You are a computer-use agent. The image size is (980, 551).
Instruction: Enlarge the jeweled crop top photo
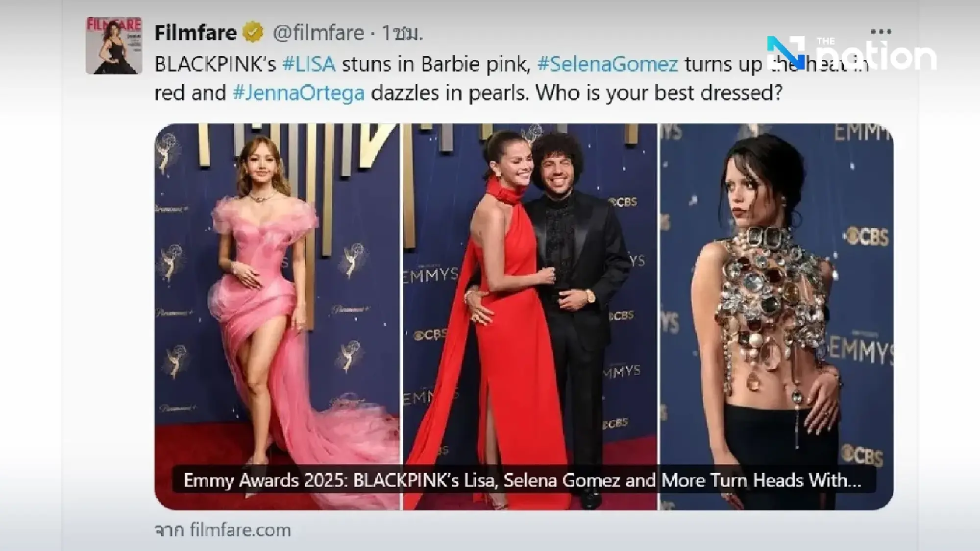pyautogui.click(x=777, y=294)
